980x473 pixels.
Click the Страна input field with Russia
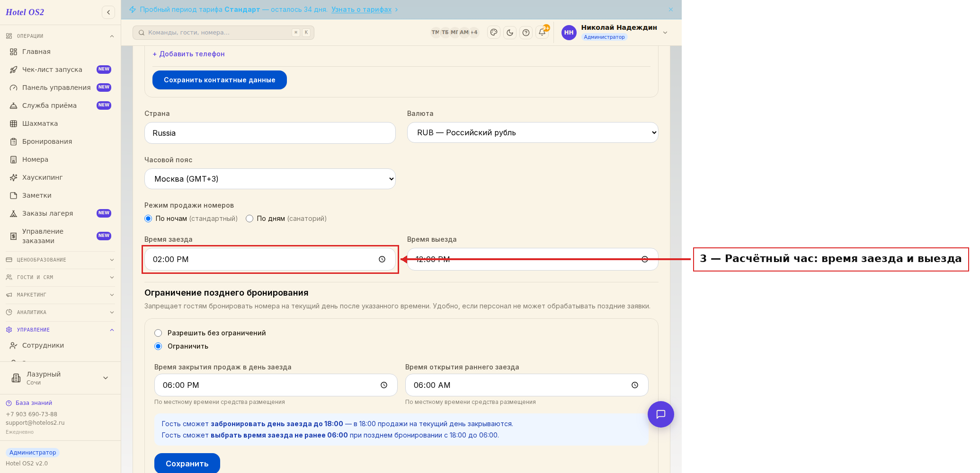(270, 133)
